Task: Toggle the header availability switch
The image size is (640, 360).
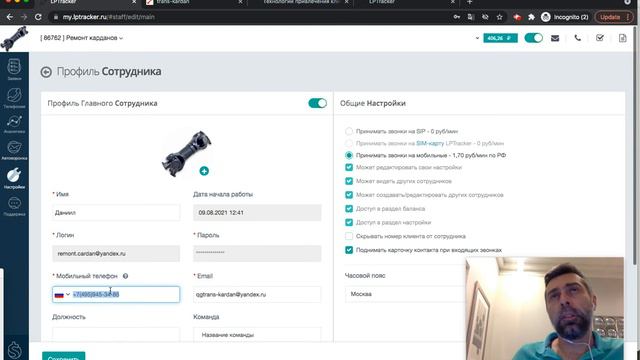Action: [x=533, y=38]
